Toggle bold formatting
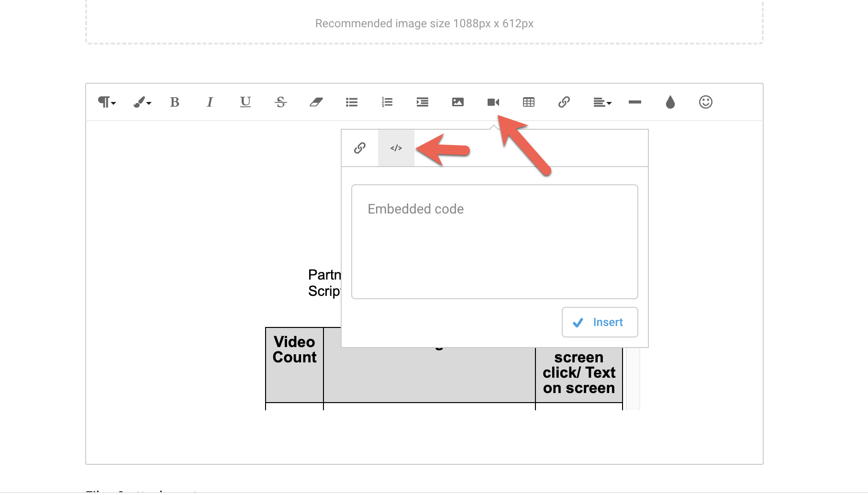 point(175,102)
